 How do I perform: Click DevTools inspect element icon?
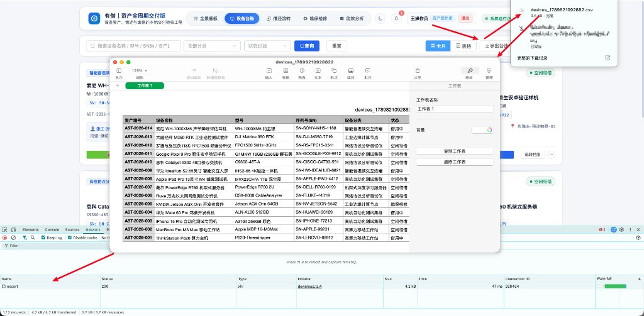(x=5, y=230)
